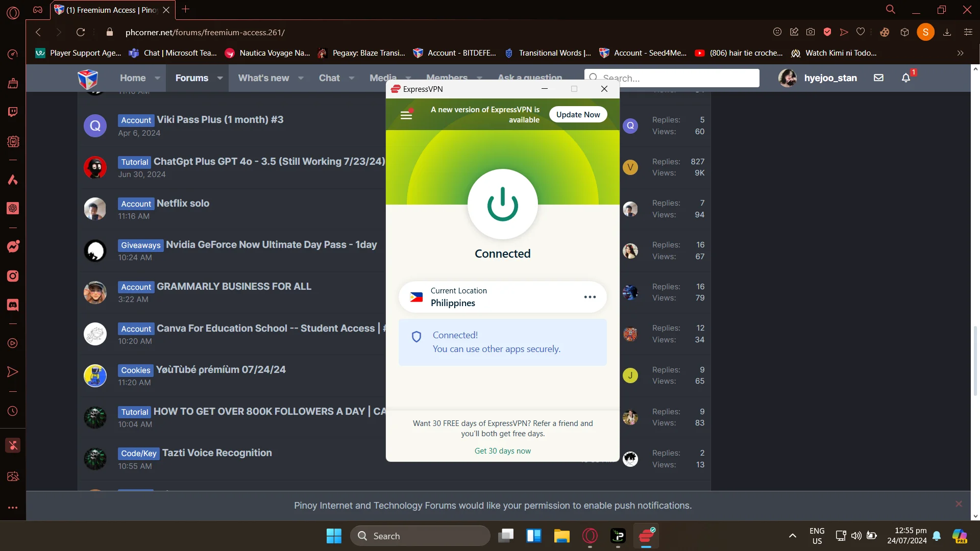The height and width of the screenshot is (551, 980).
Task: Open thread Netflix solo
Action: point(183,204)
